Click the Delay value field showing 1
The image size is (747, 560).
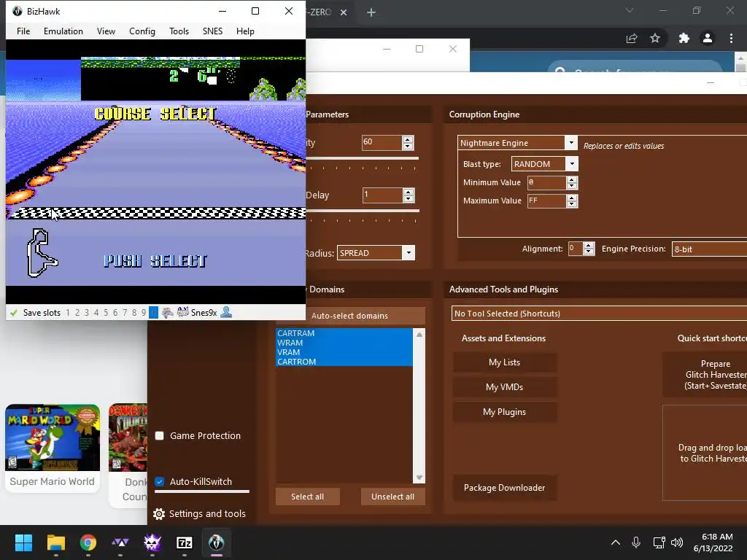tap(382, 195)
